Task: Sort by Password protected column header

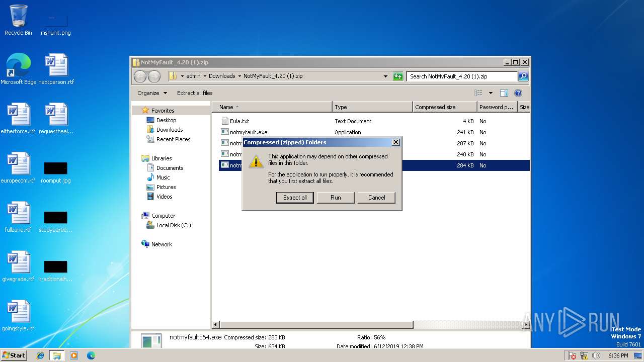Action: pos(497,107)
